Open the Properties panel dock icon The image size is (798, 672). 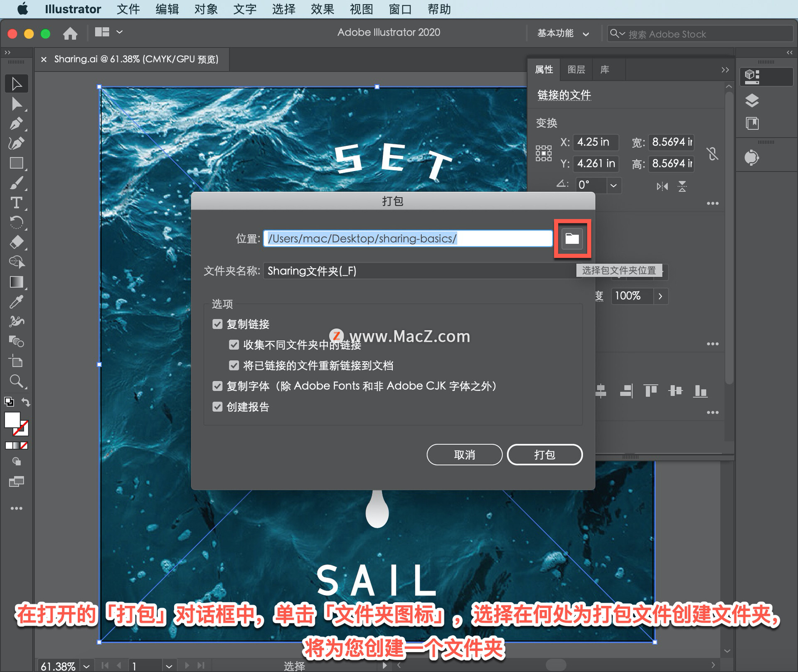[752, 76]
